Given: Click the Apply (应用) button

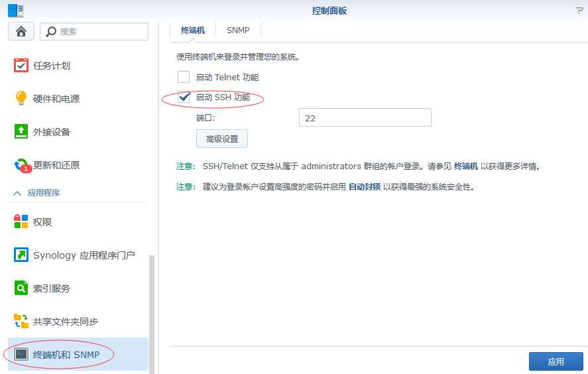Looking at the screenshot, I should click(x=556, y=361).
